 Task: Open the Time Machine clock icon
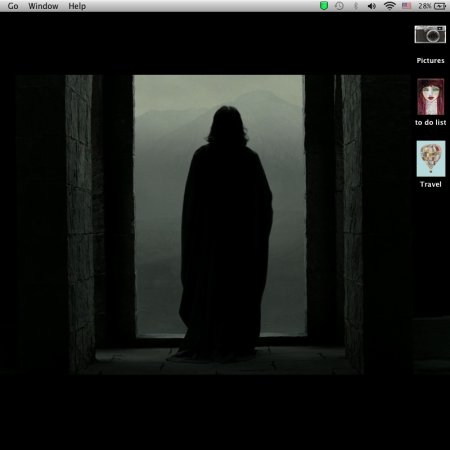pos(339,6)
